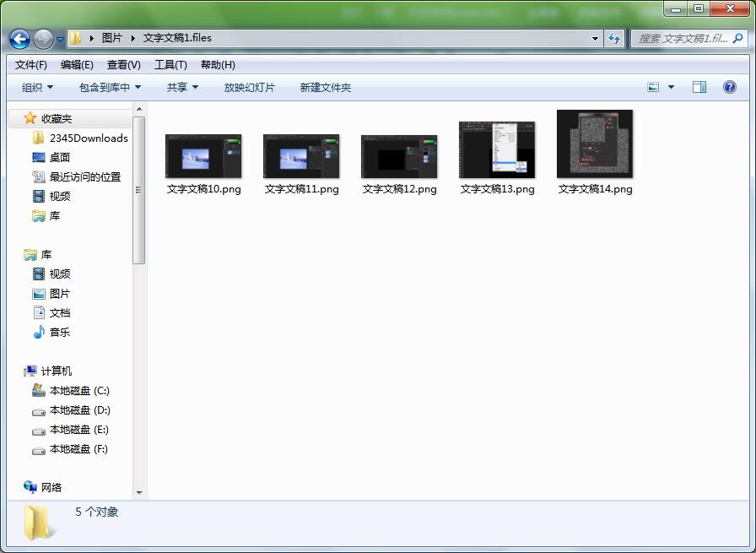The height and width of the screenshot is (553, 756).
Task: Click 放映幻灯片 button
Action: 249,87
